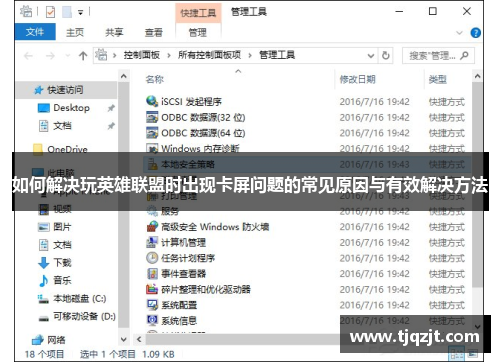
Task: Open the 计算机管理 icon
Action: 152,242
